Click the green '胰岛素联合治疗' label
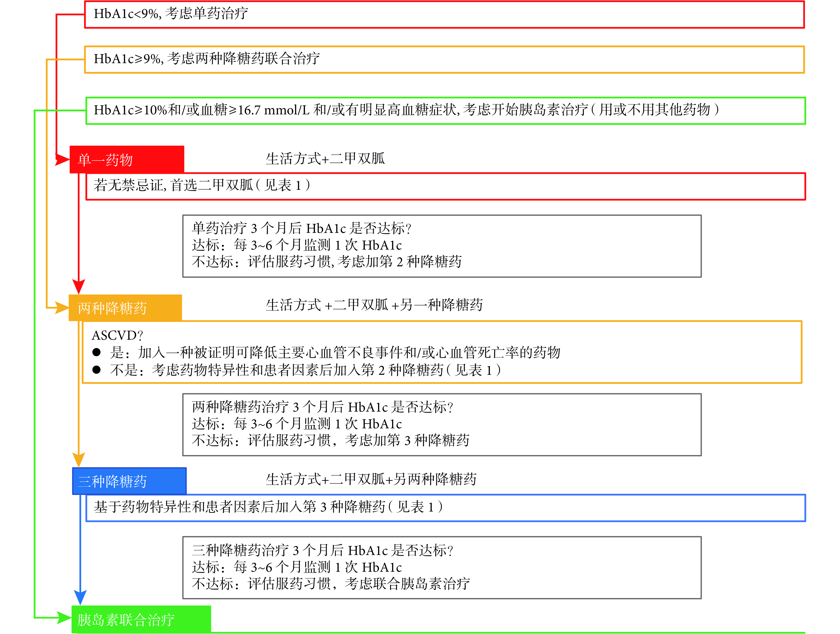 pyautogui.click(x=141, y=619)
